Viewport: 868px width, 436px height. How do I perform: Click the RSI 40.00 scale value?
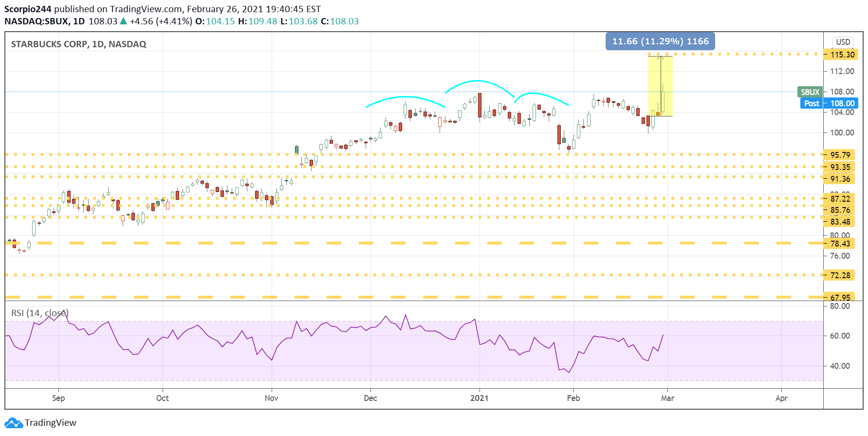(x=840, y=366)
